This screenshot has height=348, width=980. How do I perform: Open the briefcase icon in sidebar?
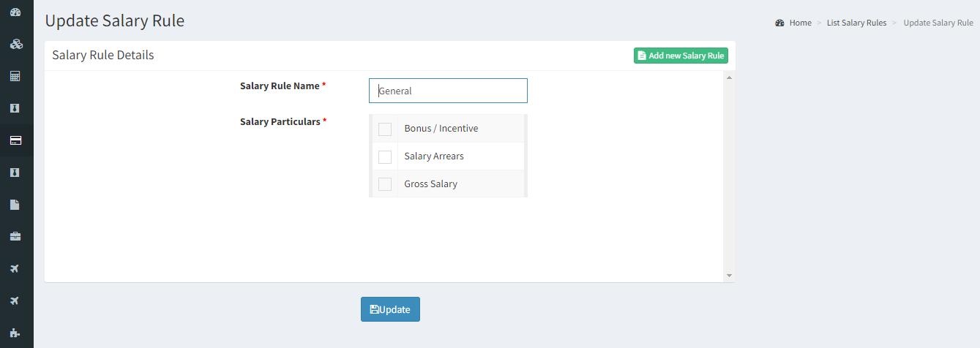click(15, 237)
